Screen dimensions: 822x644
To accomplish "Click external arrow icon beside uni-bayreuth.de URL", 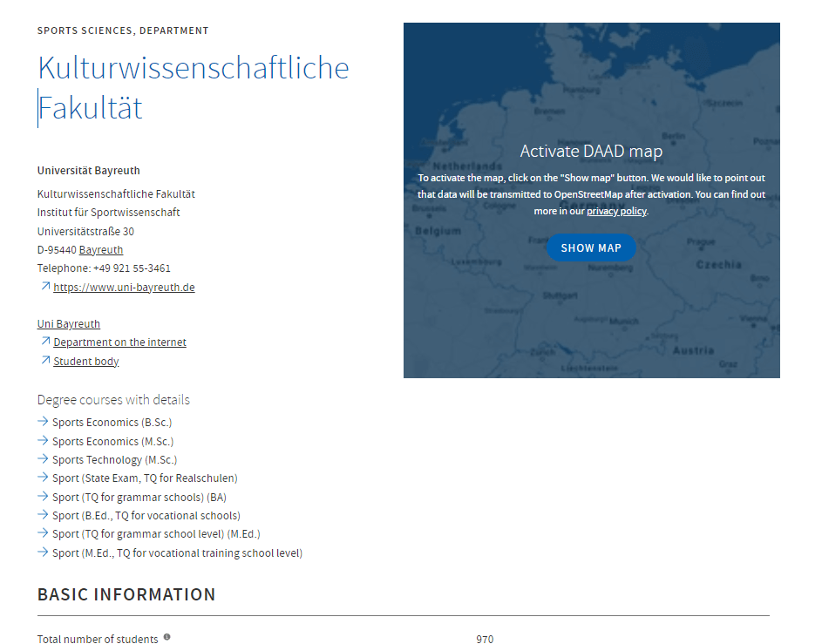I will (x=45, y=286).
